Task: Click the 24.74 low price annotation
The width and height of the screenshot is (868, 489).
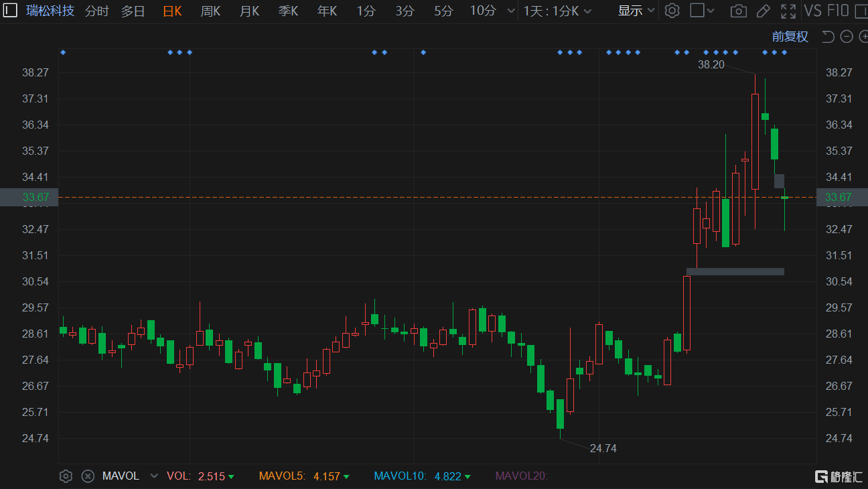Action: coord(603,448)
